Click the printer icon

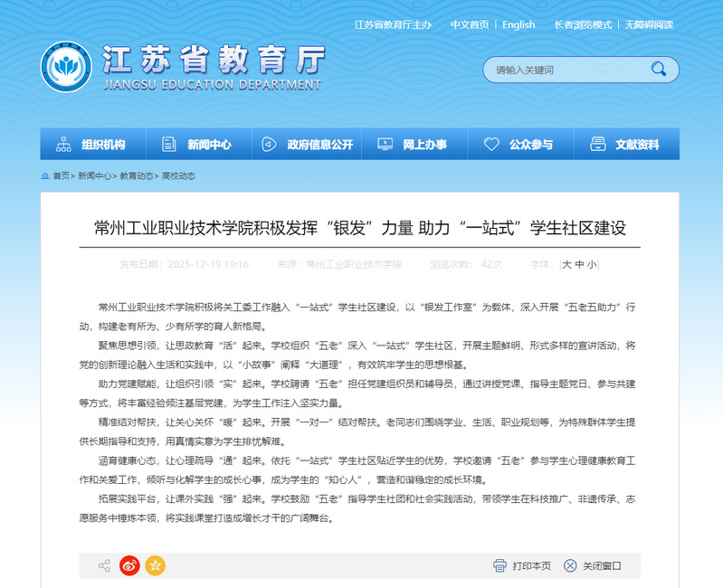click(x=499, y=565)
